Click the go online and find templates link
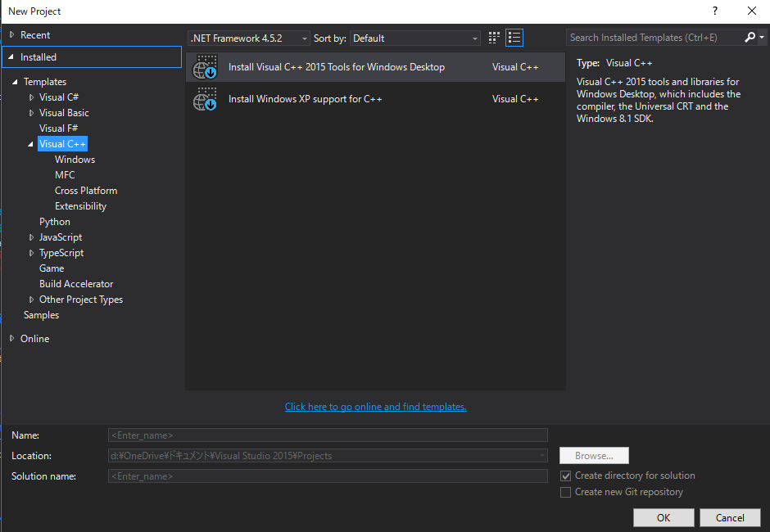This screenshot has height=532, width=770. click(x=376, y=407)
